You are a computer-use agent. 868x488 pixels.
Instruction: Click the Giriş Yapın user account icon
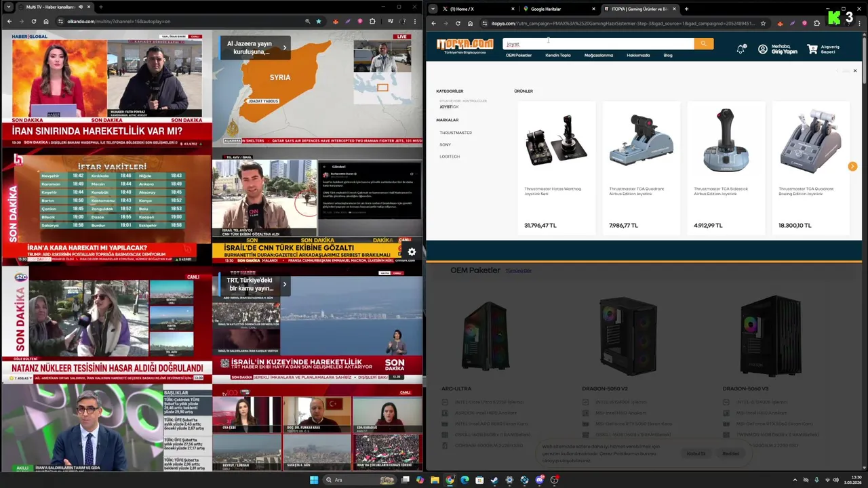[x=763, y=49]
